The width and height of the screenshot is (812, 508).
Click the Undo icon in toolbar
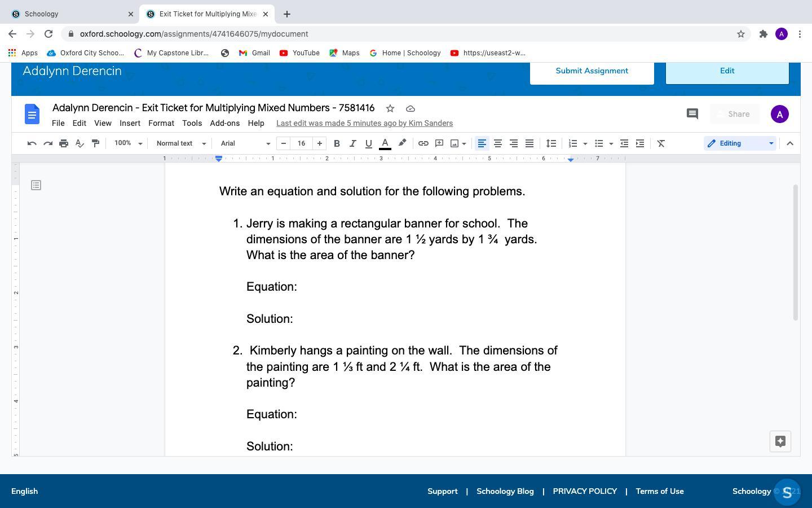click(x=32, y=143)
